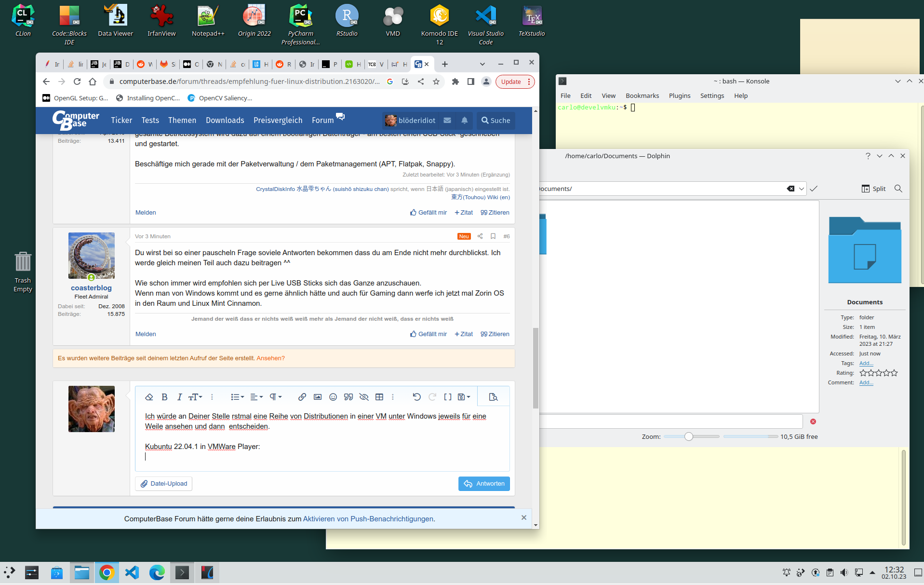Open the Settings menu in Konsole
Viewport: 924px width, 585px height.
click(712, 95)
